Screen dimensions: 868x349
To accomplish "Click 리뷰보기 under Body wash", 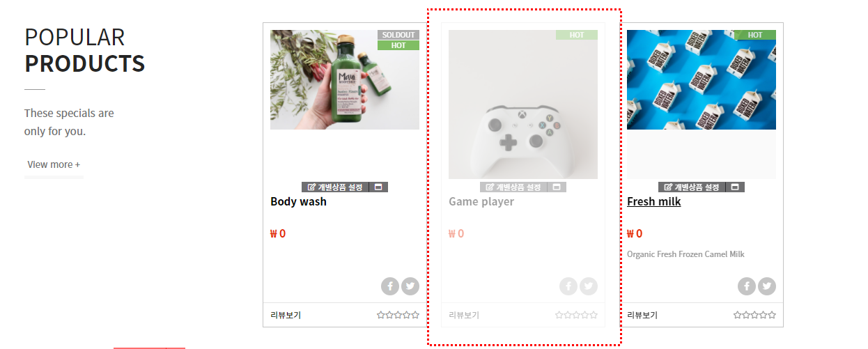I will (x=286, y=315).
